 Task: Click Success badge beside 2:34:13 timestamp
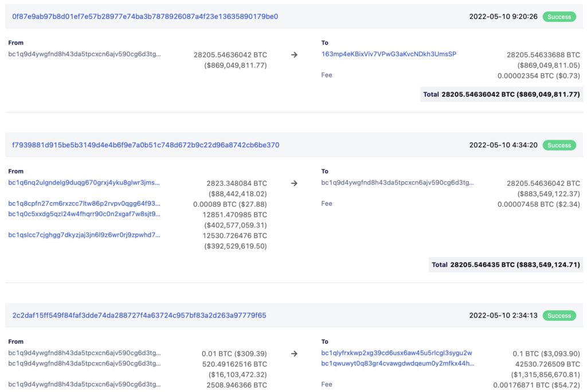559,315
